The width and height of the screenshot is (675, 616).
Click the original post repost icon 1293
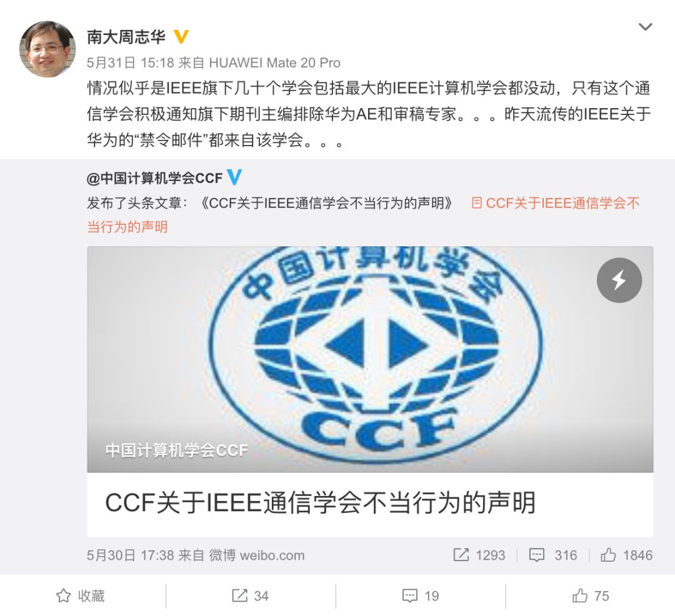tap(479, 555)
